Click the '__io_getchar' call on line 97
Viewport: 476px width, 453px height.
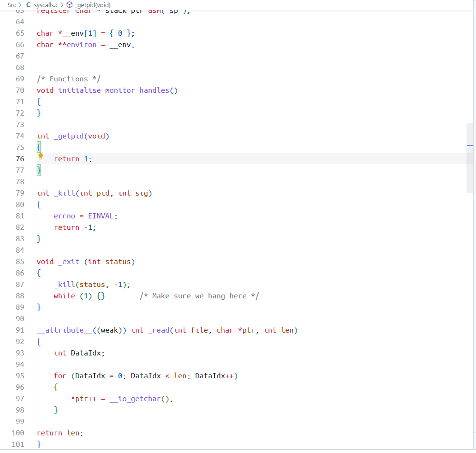pos(135,399)
